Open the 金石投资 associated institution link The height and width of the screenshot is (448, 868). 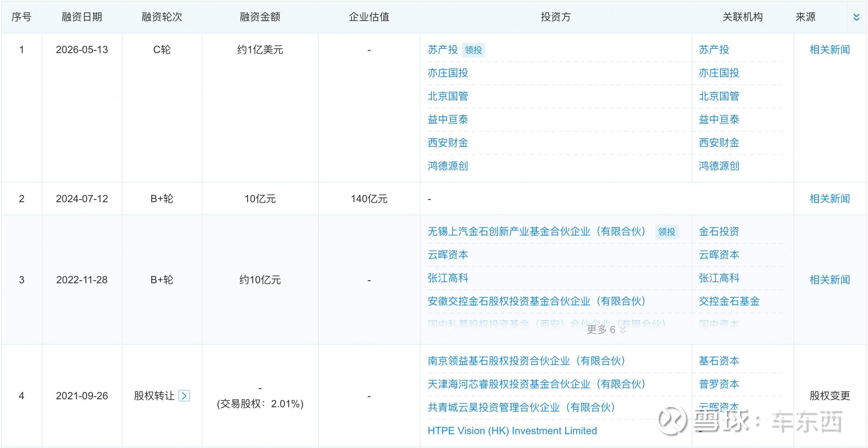point(719,232)
